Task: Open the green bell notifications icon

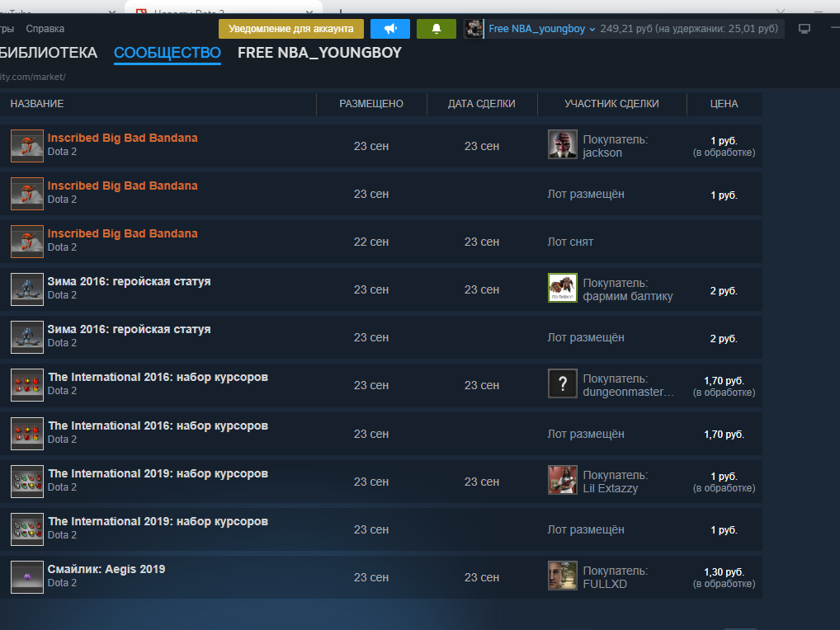Action: tap(437, 29)
